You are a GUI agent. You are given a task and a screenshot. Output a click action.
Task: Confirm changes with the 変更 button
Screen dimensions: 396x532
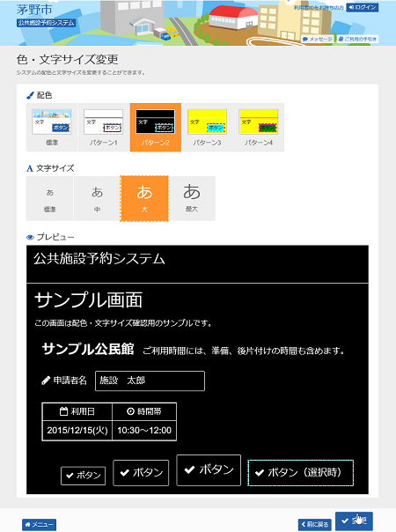pos(354,521)
